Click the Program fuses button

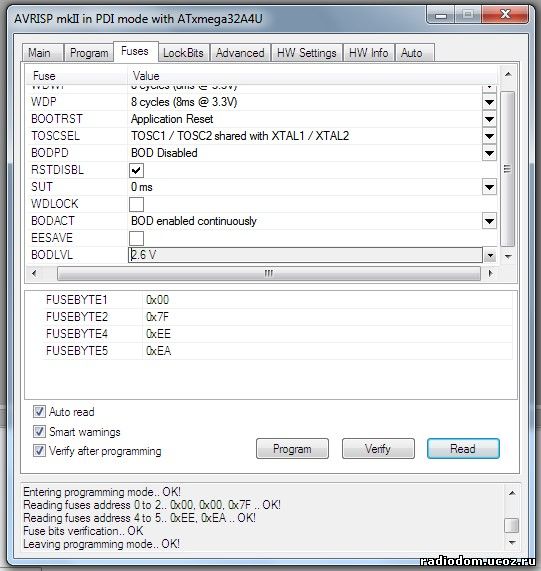(x=292, y=449)
